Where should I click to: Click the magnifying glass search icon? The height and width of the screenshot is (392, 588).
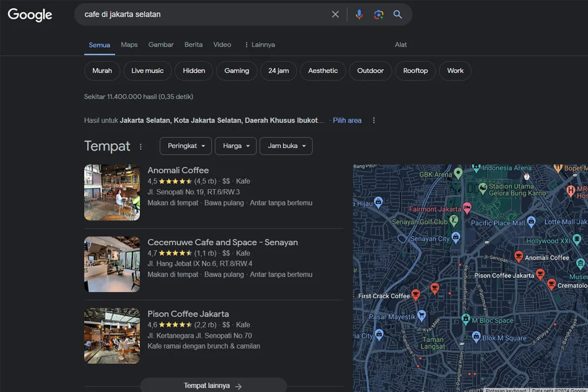coord(398,14)
